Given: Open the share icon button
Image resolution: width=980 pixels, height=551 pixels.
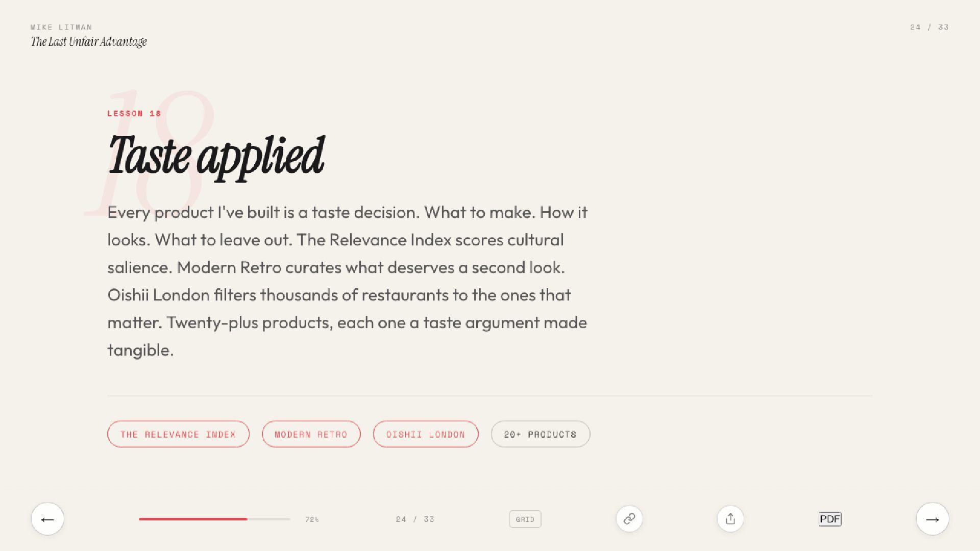Looking at the screenshot, I should (x=730, y=519).
